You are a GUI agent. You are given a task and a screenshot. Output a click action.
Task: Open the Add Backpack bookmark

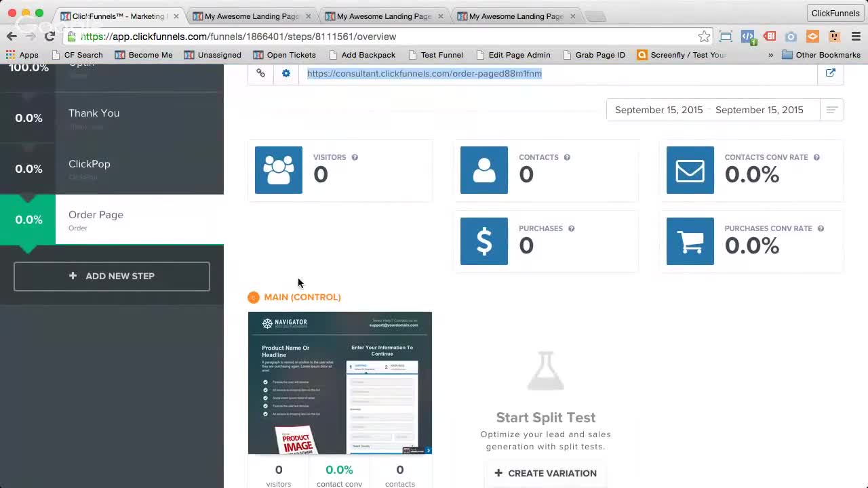(362, 55)
